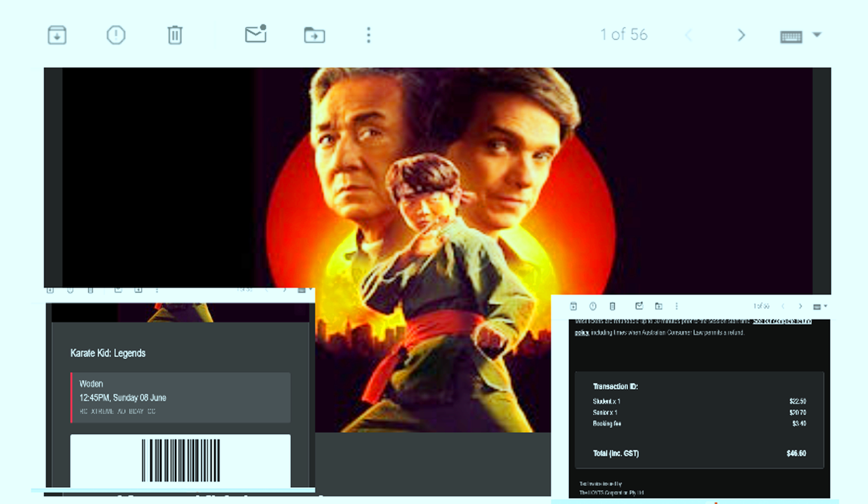This screenshot has height=504, width=868.
Task: Click the $22.50 student ticket price
Action: click(797, 402)
